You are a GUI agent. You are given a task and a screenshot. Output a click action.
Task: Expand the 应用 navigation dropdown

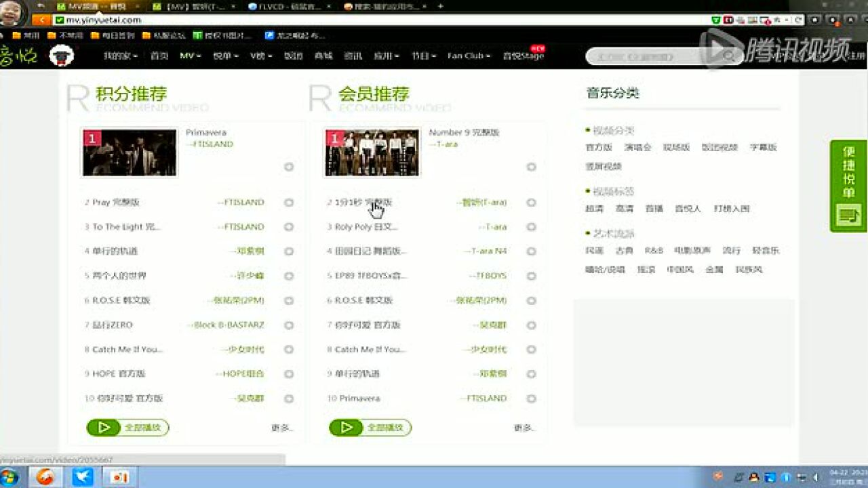click(x=387, y=56)
